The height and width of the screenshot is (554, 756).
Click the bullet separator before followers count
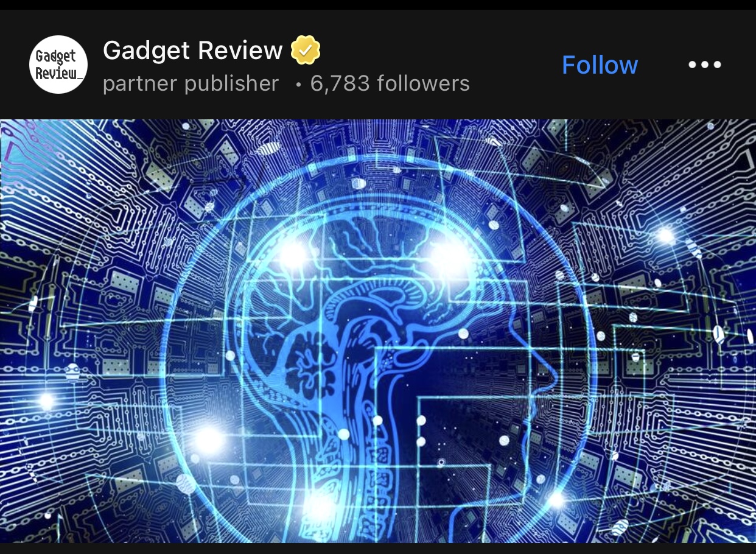click(298, 85)
